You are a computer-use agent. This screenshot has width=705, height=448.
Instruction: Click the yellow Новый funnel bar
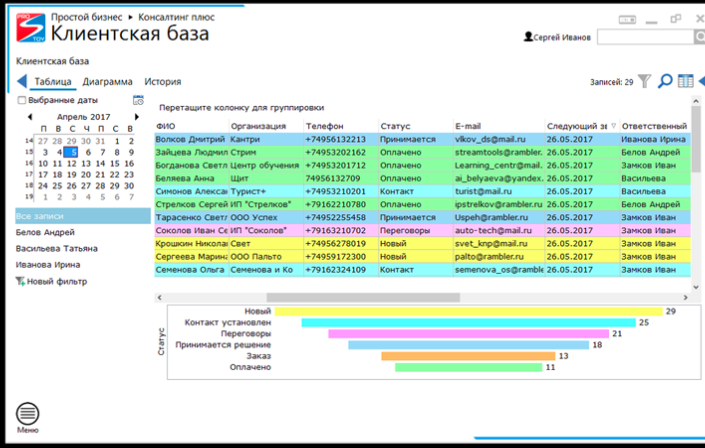(469, 311)
